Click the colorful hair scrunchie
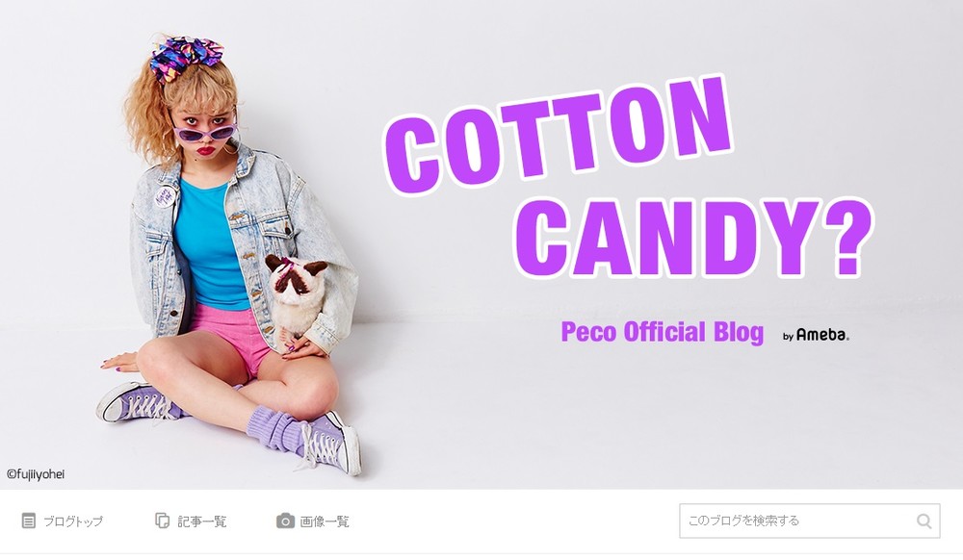This screenshot has height=560, width=963. [186, 57]
